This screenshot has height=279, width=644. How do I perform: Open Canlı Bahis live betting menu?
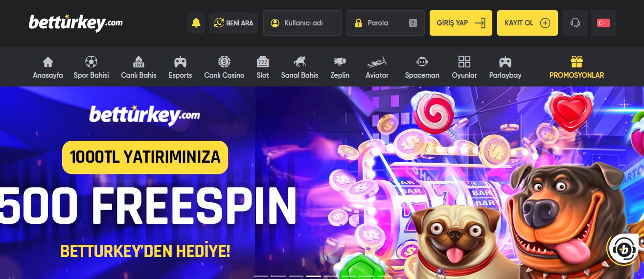(139, 67)
